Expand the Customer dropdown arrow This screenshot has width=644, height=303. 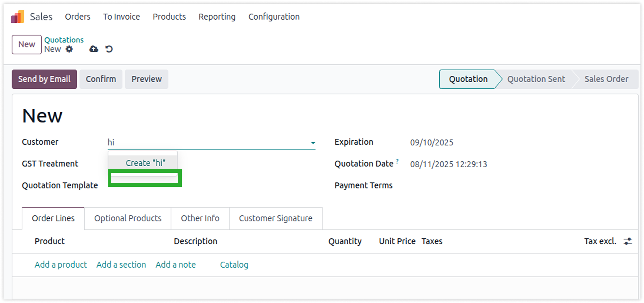pos(313,143)
